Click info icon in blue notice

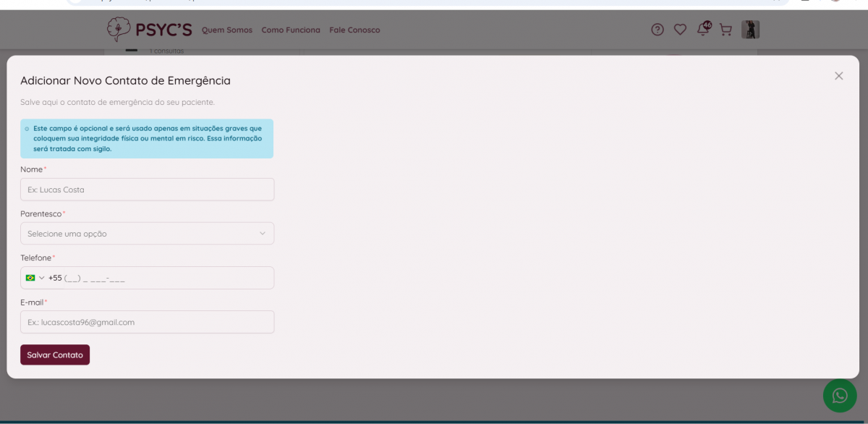(27, 129)
